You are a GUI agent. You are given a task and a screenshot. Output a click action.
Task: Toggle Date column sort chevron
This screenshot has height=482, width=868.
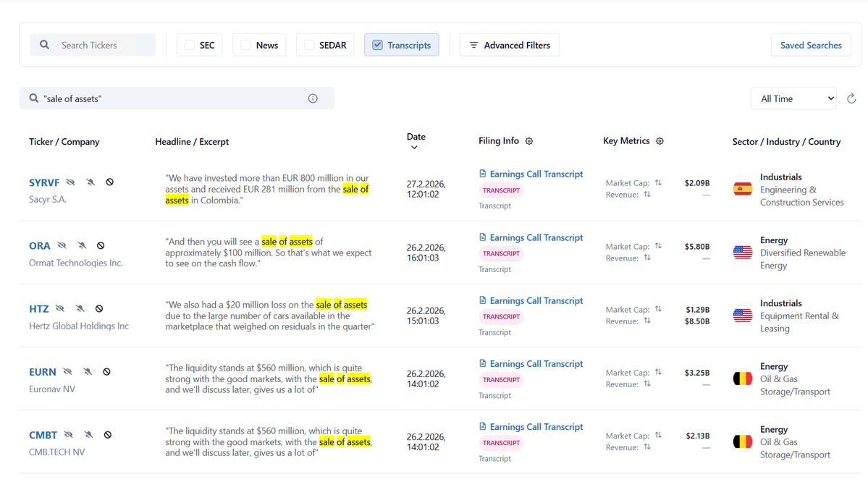[x=414, y=147]
